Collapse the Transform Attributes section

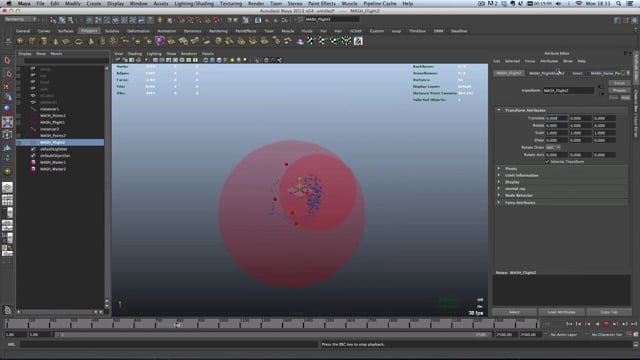pyautogui.click(x=499, y=110)
